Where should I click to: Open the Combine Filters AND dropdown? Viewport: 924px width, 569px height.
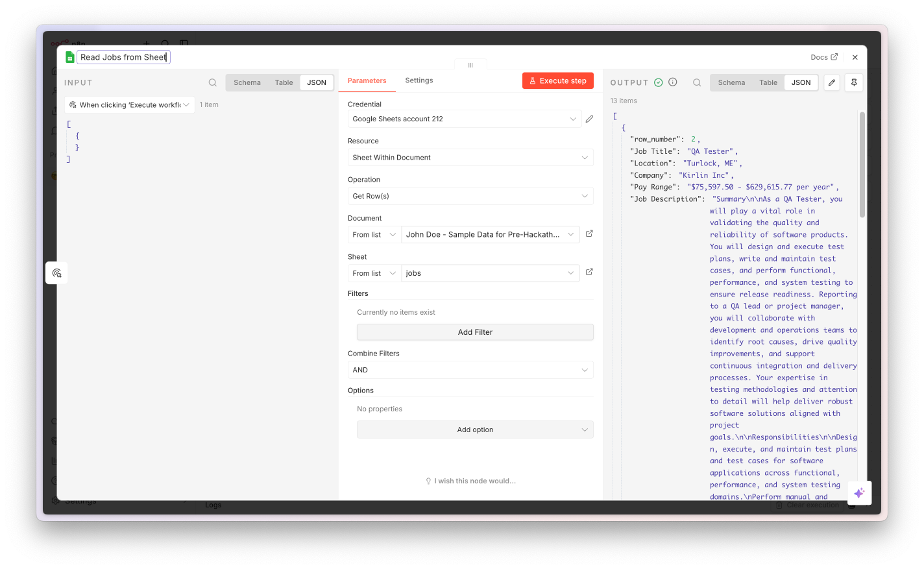pos(470,370)
